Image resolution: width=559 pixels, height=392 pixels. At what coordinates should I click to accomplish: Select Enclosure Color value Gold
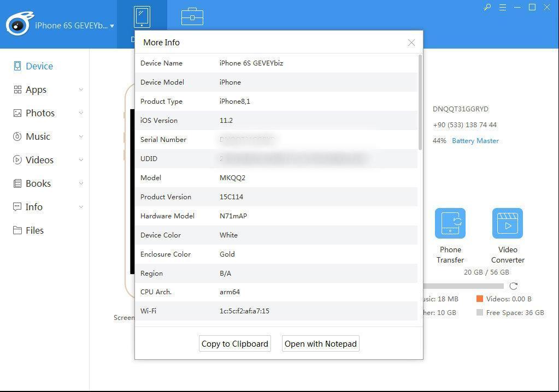tap(227, 254)
